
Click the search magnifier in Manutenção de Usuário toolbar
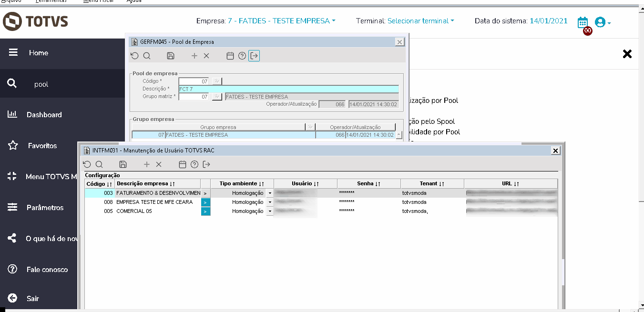click(99, 164)
